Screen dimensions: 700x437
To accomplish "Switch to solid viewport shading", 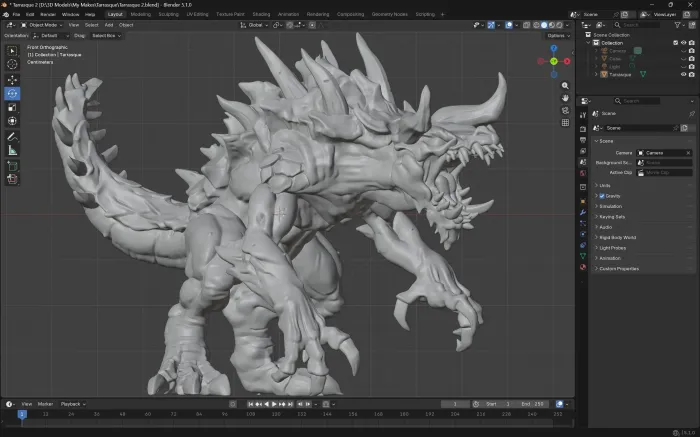I will 544,25.
